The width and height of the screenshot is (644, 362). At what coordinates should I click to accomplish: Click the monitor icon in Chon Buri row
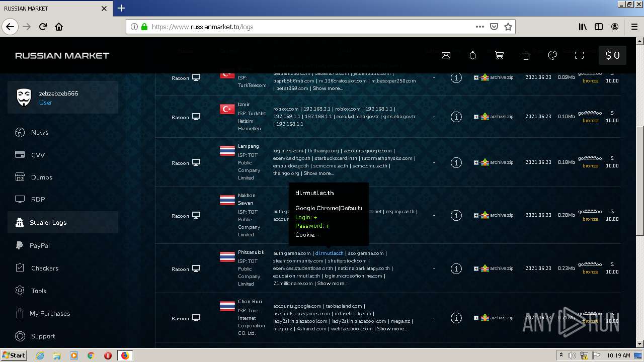coord(196,318)
